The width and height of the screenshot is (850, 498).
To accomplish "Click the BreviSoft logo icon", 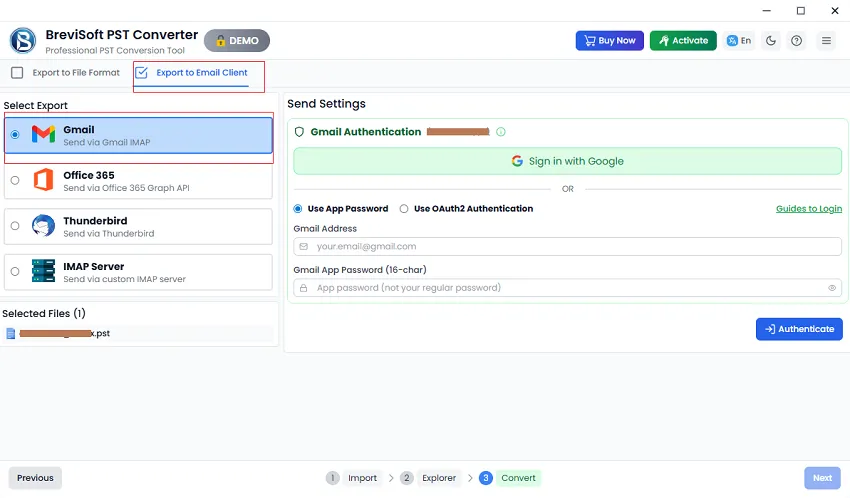I will pyautogui.click(x=23, y=41).
